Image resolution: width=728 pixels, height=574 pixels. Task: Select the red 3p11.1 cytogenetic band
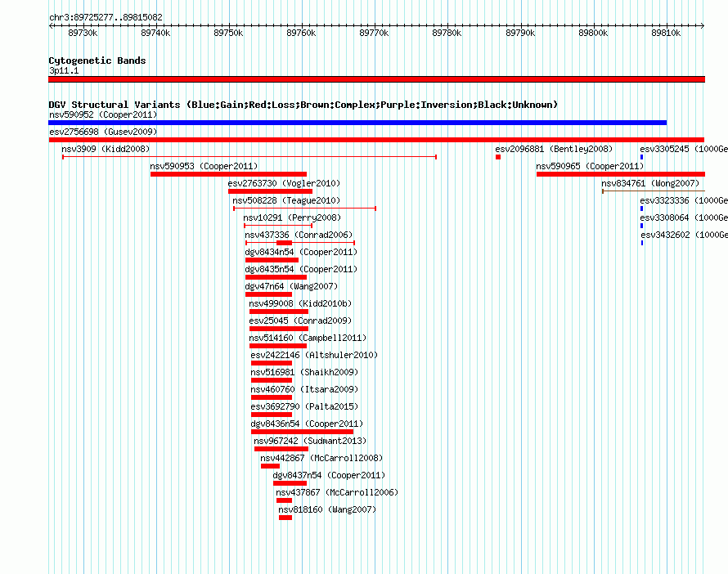(x=376, y=79)
